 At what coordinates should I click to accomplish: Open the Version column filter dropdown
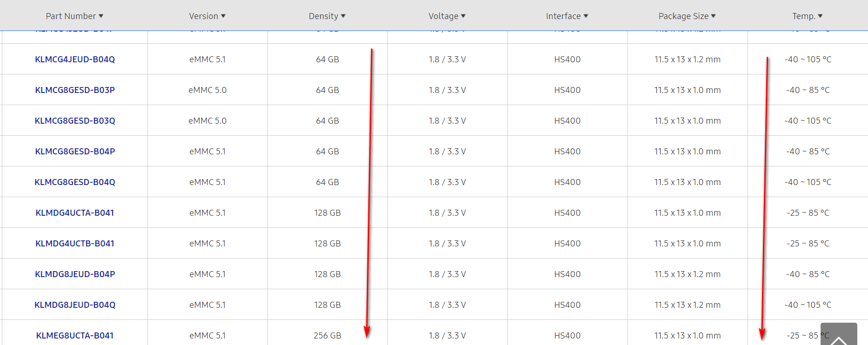207,16
